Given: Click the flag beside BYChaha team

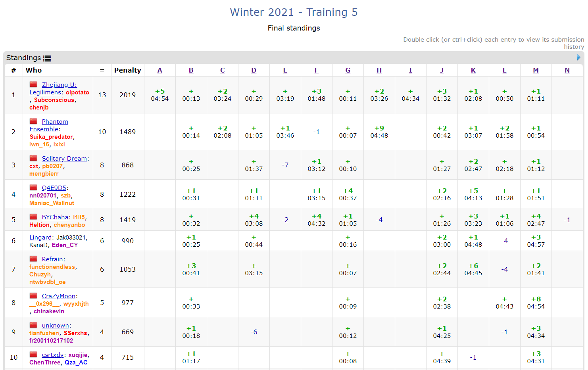Looking at the screenshot, I should tap(34, 217).
